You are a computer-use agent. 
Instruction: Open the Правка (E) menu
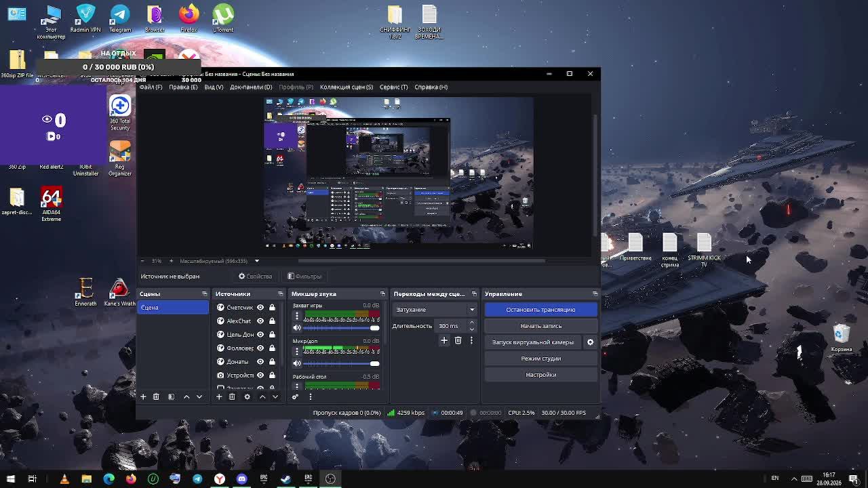click(x=183, y=87)
